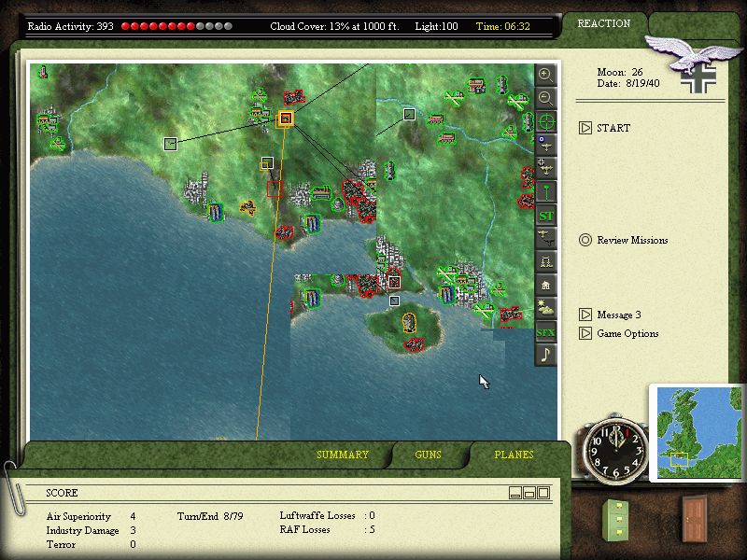Toggle the RAF roundel aircraft icon
This screenshot has width=747, height=560.
click(x=545, y=145)
